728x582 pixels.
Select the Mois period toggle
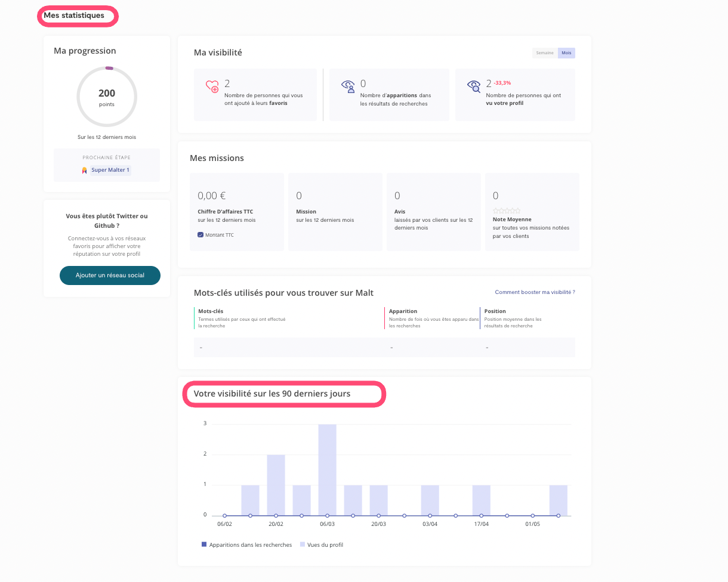(x=566, y=53)
